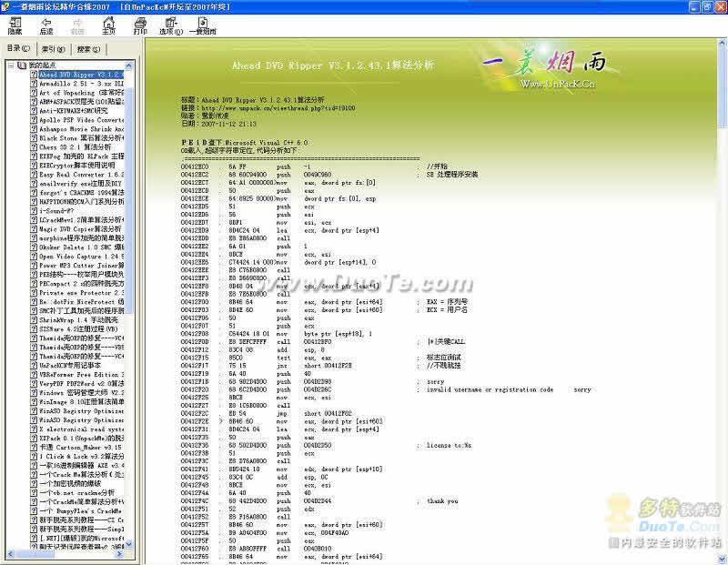728x565 pixels.
Task: Go back with the 后退 toolbar icon
Action: 46,26
